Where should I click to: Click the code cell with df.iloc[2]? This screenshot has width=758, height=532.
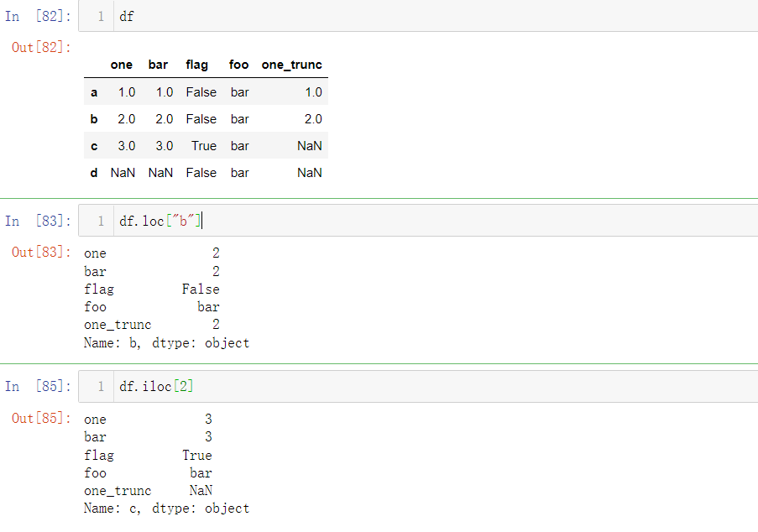418,386
